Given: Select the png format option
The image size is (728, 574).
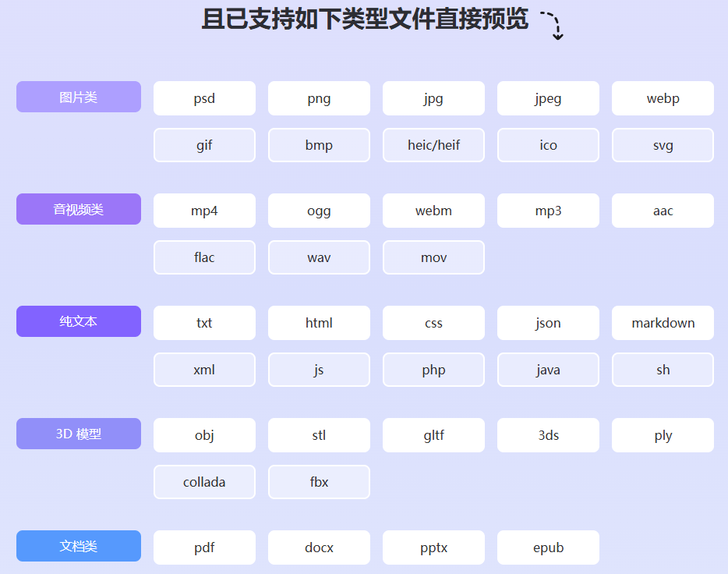Looking at the screenshot, I should (x=319, y=98).
